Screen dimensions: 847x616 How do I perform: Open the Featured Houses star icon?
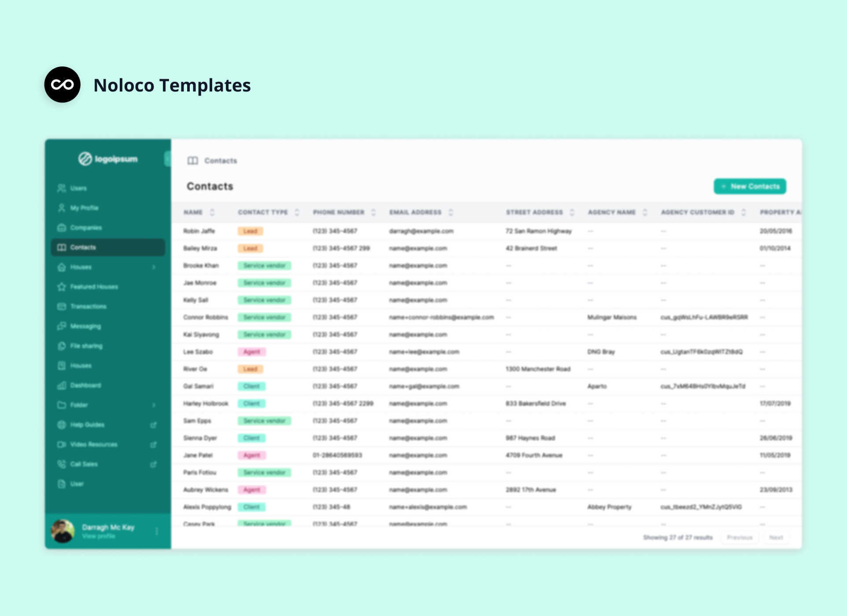[x=62, y=286]
